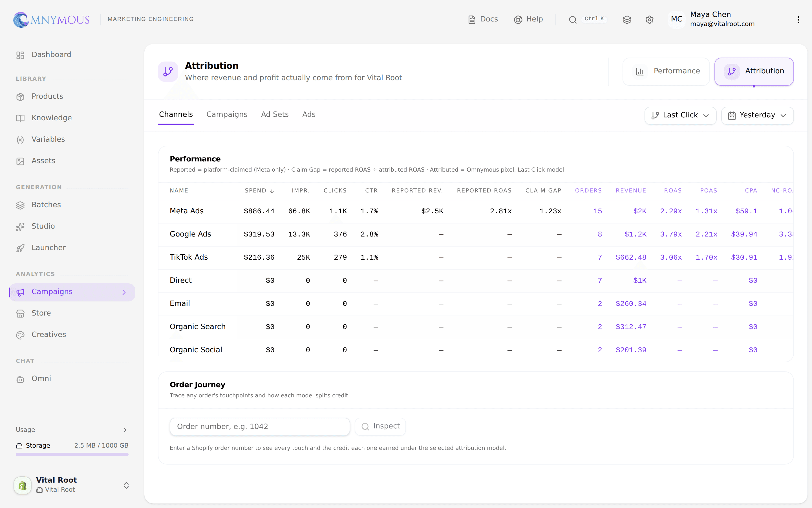Switch to the Performance view

[x=666, y=71]
